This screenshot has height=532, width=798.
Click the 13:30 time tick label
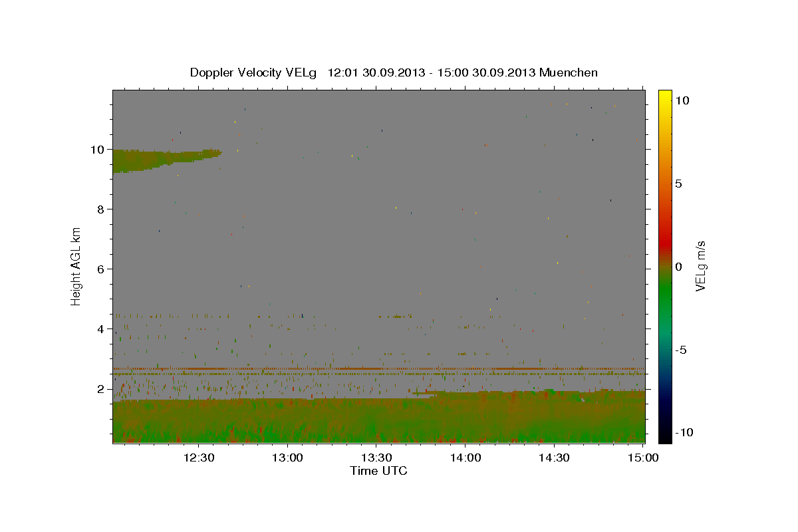376,458
